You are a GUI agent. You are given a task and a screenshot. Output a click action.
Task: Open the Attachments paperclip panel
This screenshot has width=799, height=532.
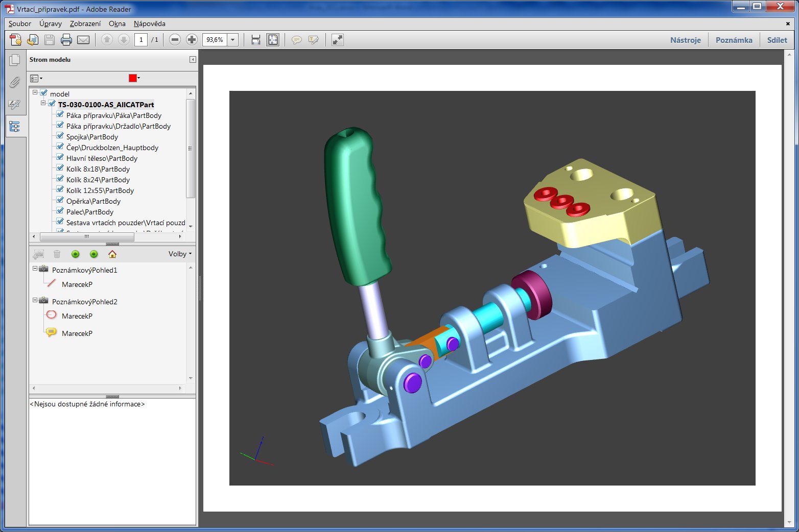[15, 82]
